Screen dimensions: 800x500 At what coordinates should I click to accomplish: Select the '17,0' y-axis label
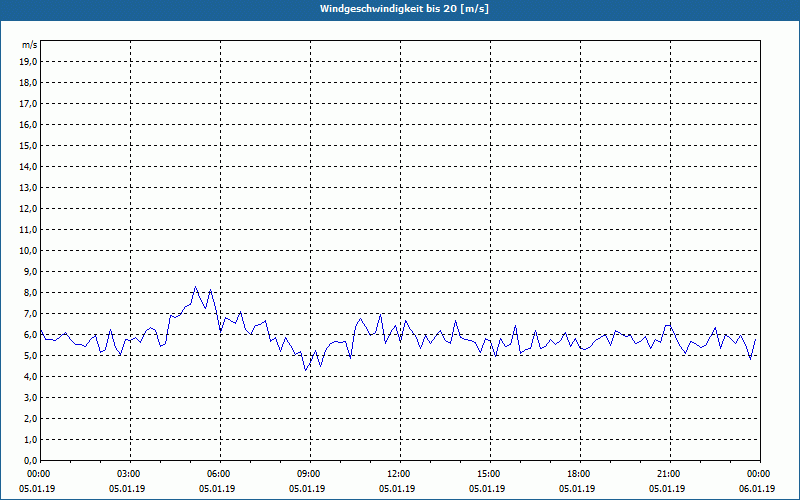pos(28,104)
